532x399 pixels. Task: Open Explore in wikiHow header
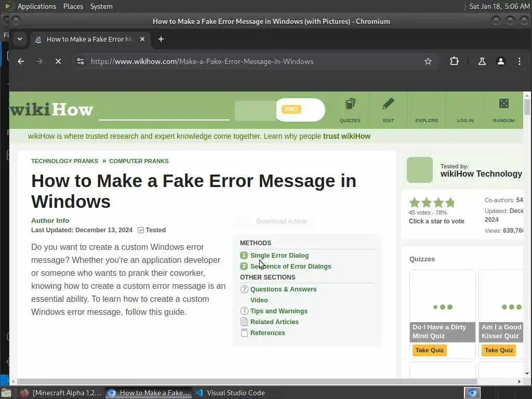pos(427,120)
